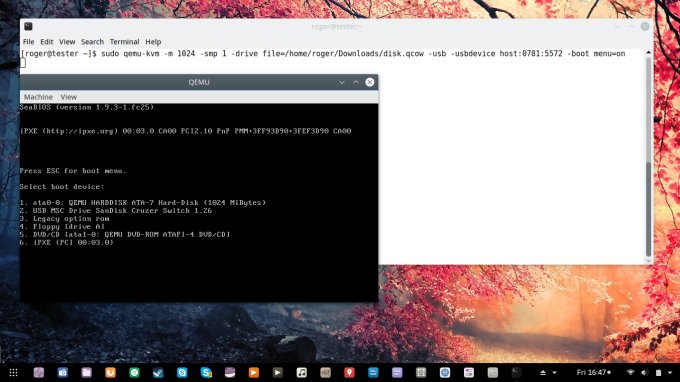Roll up QEMU window with down chevron

[x=342, y=82]
